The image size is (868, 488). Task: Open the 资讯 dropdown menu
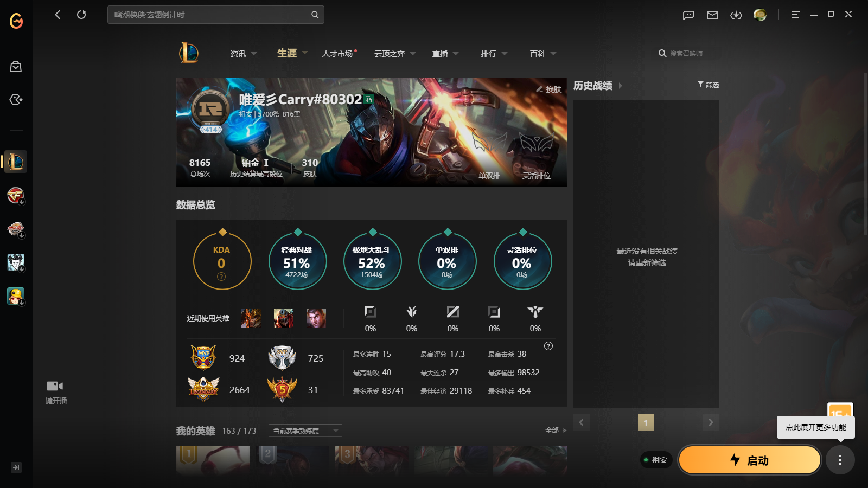pos(244,54)
